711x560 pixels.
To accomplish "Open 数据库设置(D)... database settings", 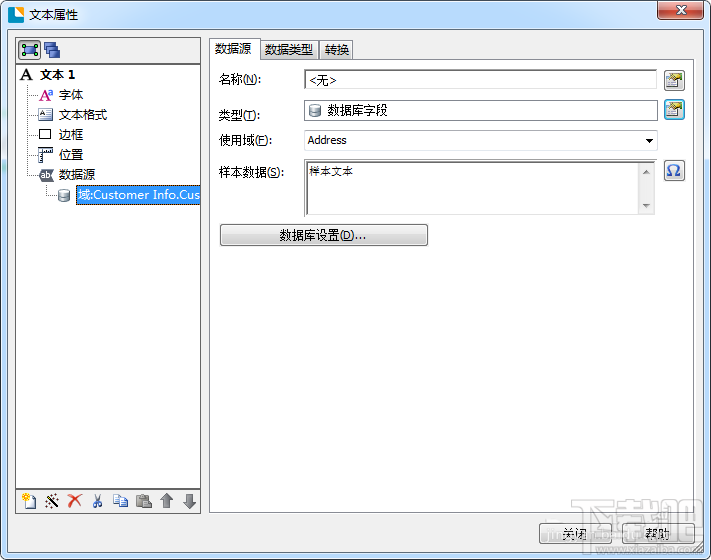I will point(324,235).
